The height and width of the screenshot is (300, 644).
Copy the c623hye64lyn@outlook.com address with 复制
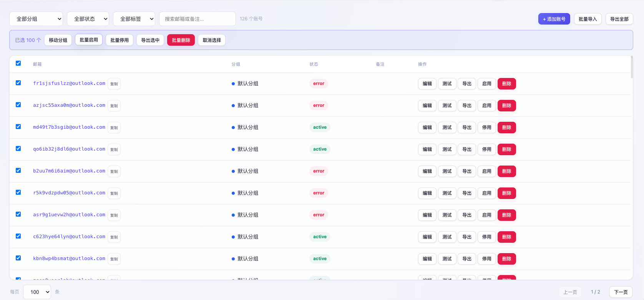[114, 237]
